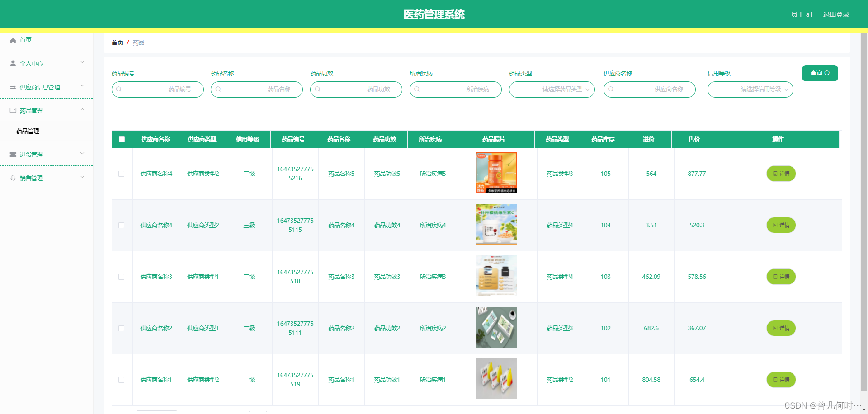Click search icon in 所治疾病 field
The image size is (868, 414).
[417, 89]
